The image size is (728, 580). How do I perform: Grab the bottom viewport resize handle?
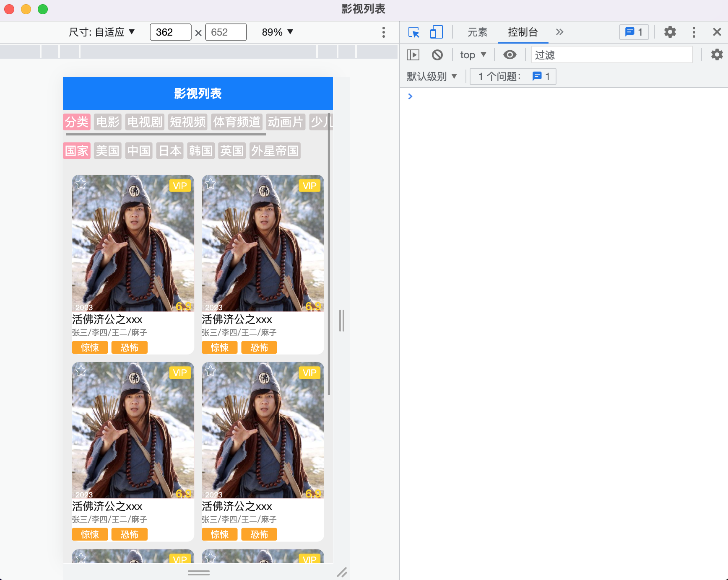198,572
